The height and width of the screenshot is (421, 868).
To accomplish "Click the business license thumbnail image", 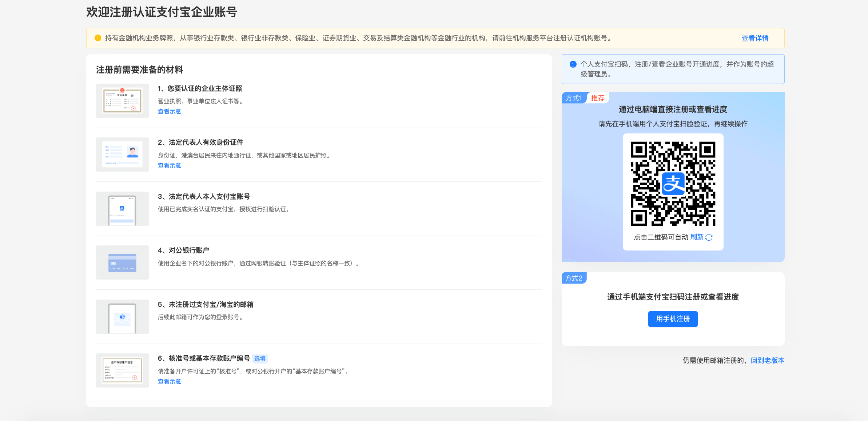I will pyautogui.click(x=122, y=101).
